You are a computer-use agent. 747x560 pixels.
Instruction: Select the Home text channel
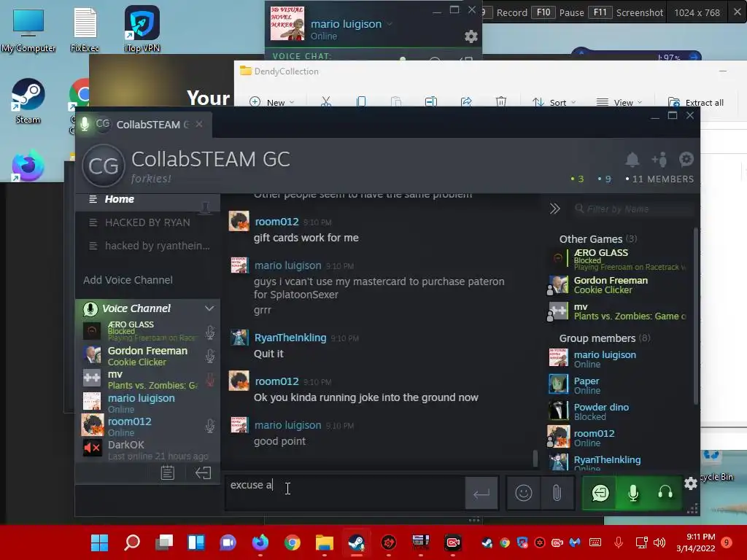(x=147, y=199)
